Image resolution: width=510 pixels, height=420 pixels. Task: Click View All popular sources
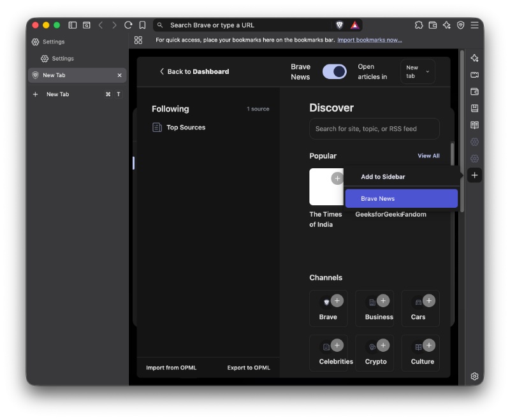(x=428, y=156)
